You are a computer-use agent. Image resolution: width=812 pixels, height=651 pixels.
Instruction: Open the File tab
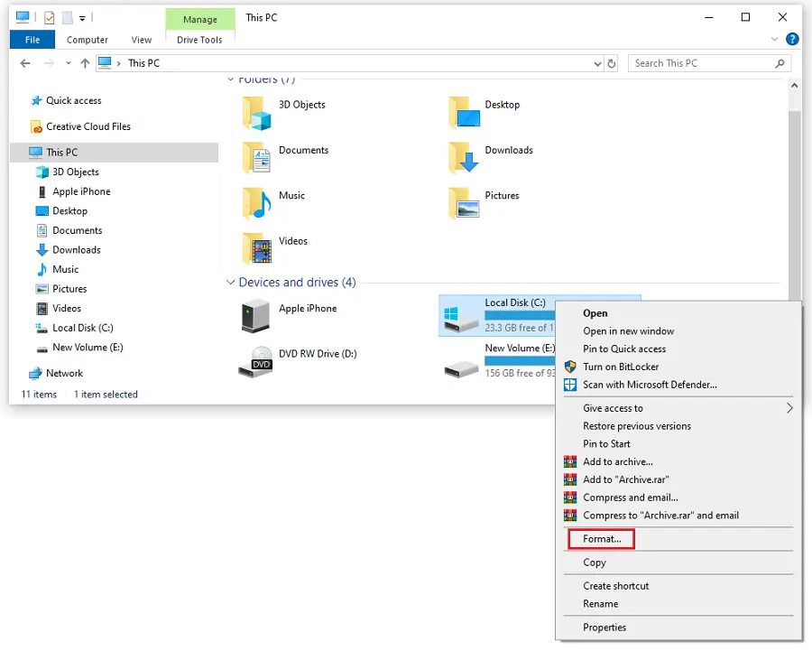coord(32,40)
